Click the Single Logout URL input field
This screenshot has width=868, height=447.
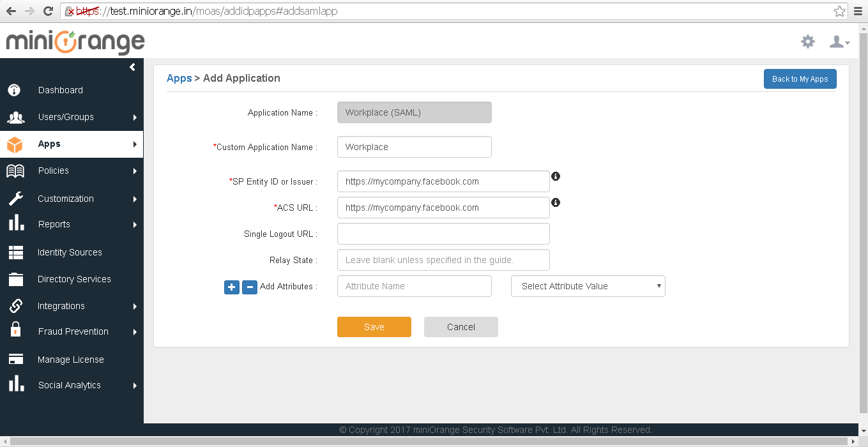443,234
